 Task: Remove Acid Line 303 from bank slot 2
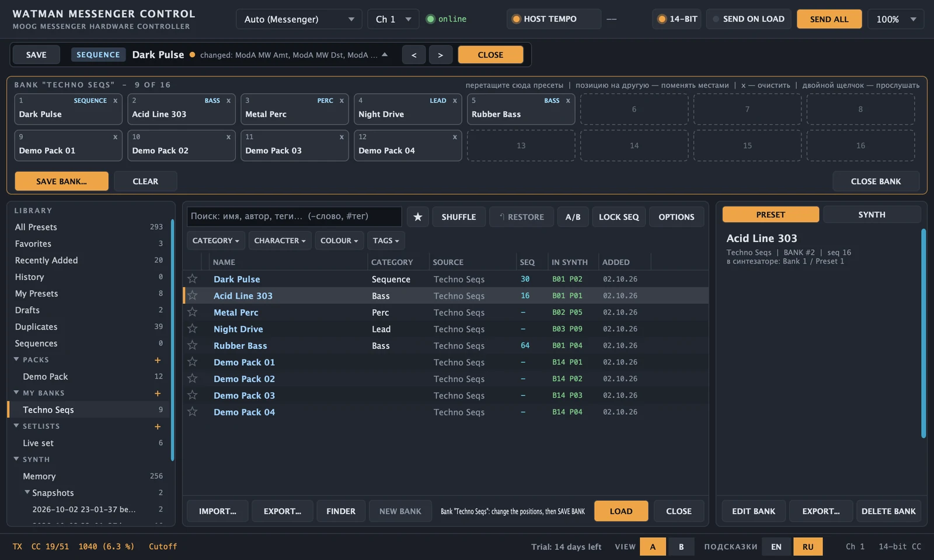[x=229, y=101]
